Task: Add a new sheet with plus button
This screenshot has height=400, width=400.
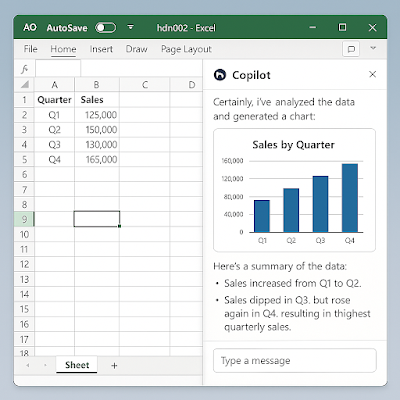Action: pyautogui.click(x=114, y=366)
